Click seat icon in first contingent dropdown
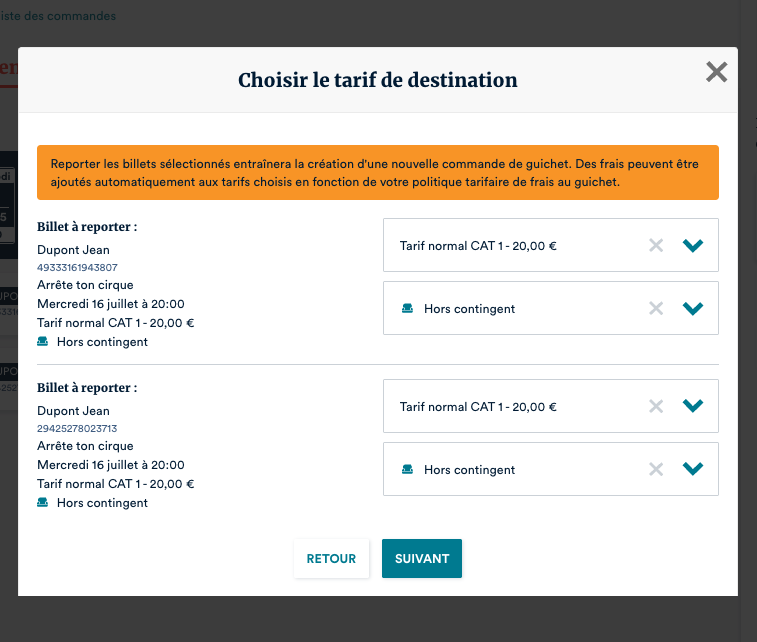This screenshot has width=757, height=642. coord(407,309)
